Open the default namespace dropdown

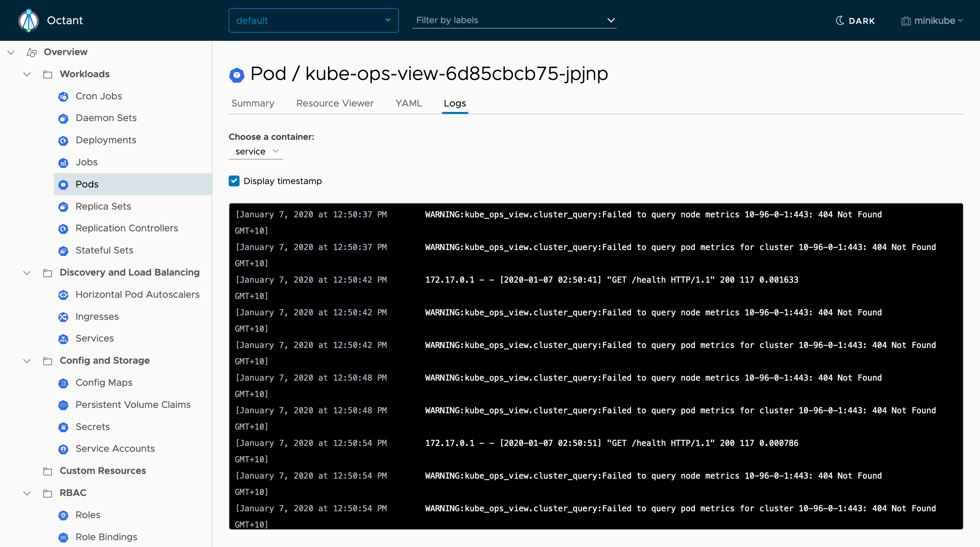coord(313,20)
